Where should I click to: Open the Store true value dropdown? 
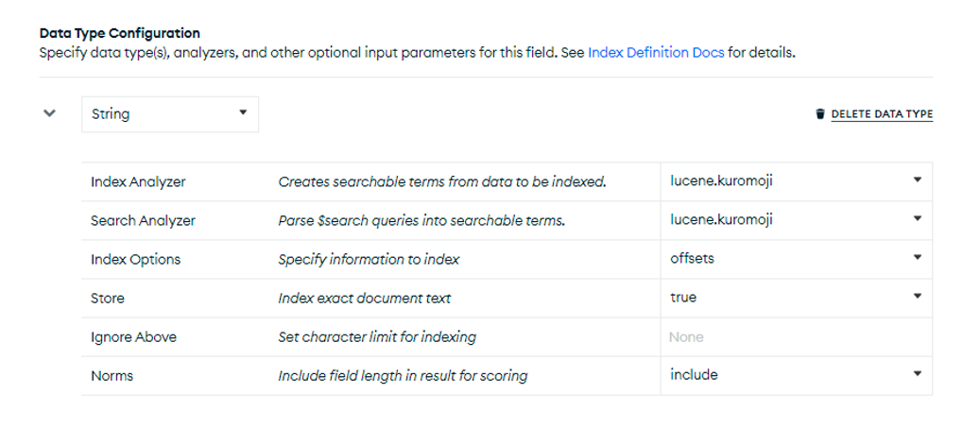(797, 298)
